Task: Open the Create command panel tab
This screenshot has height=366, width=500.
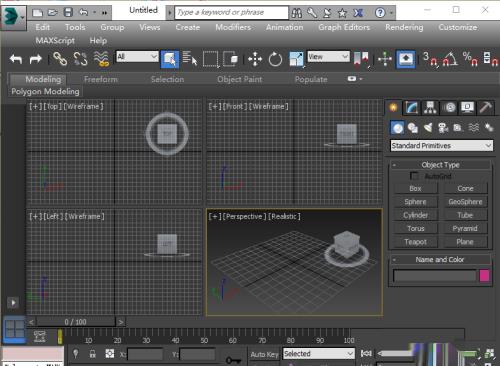Action: 393,107
